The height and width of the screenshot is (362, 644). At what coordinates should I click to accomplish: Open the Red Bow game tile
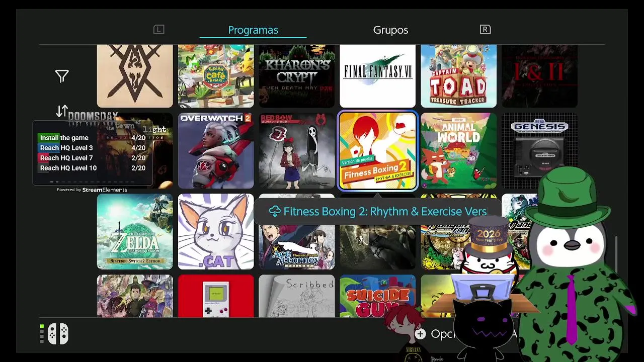[x=297, y=151]
